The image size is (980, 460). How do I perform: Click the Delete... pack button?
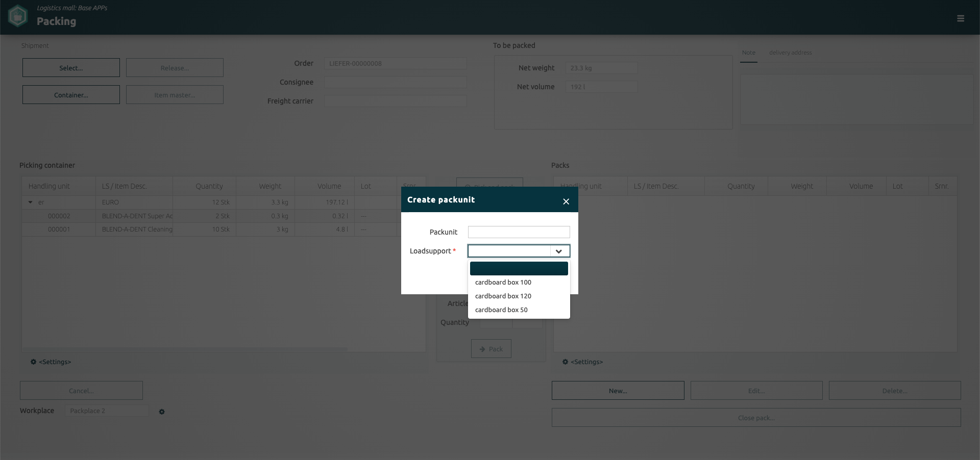[895, 391]
